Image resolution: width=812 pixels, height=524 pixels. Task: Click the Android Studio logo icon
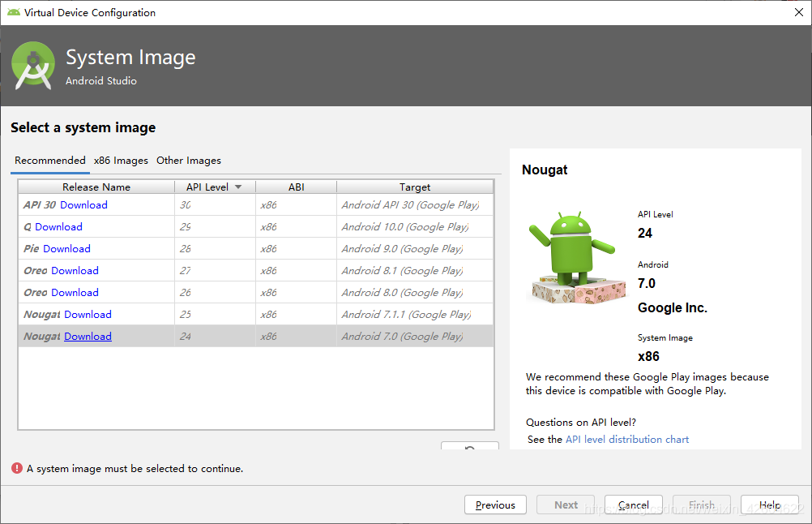tap(33, 66)
